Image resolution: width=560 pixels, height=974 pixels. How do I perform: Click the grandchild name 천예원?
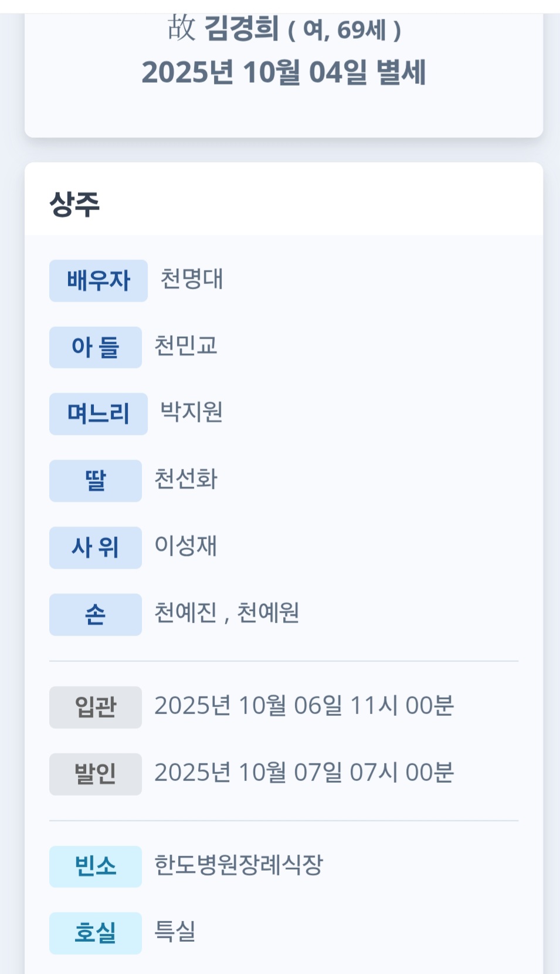[x=268, y=613]
